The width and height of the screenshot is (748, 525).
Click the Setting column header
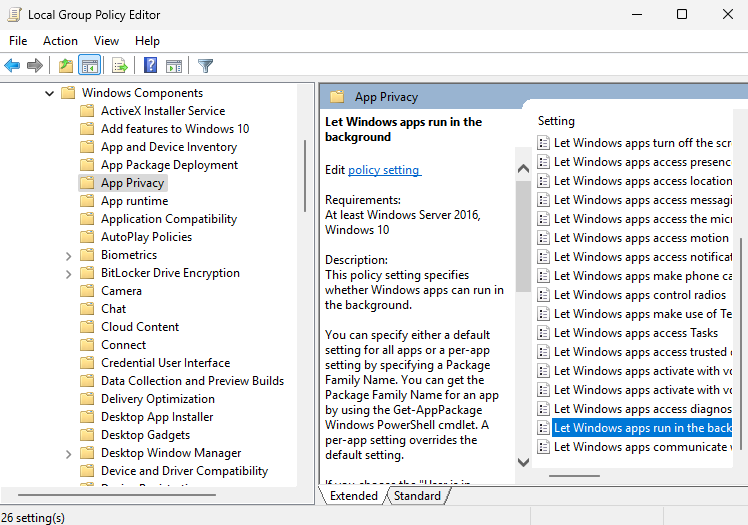(x=557, y=121)
